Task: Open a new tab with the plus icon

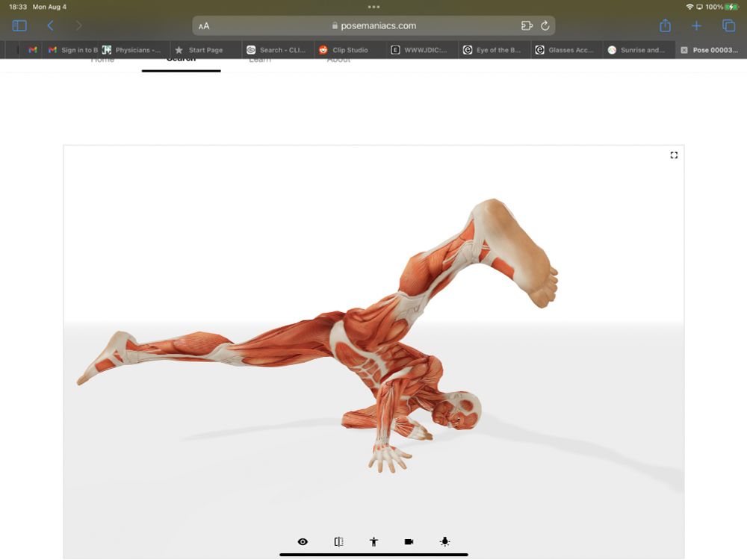Action: tap(696, 25)
